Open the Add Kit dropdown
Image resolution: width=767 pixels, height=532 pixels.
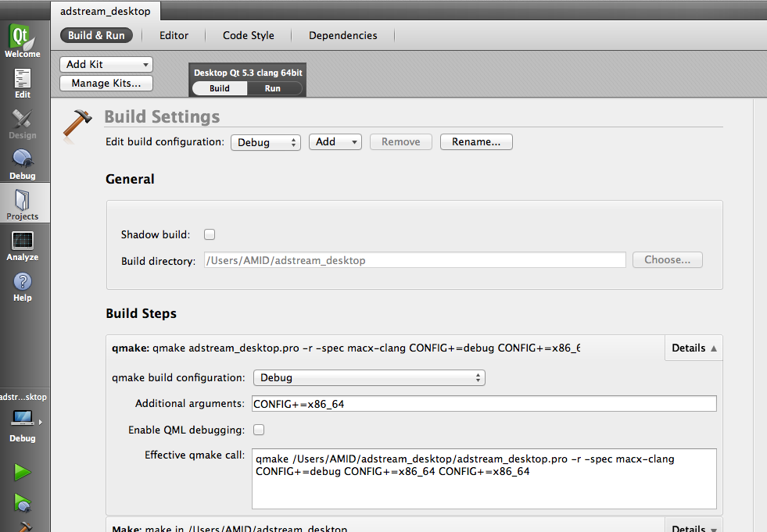point(106,65)
